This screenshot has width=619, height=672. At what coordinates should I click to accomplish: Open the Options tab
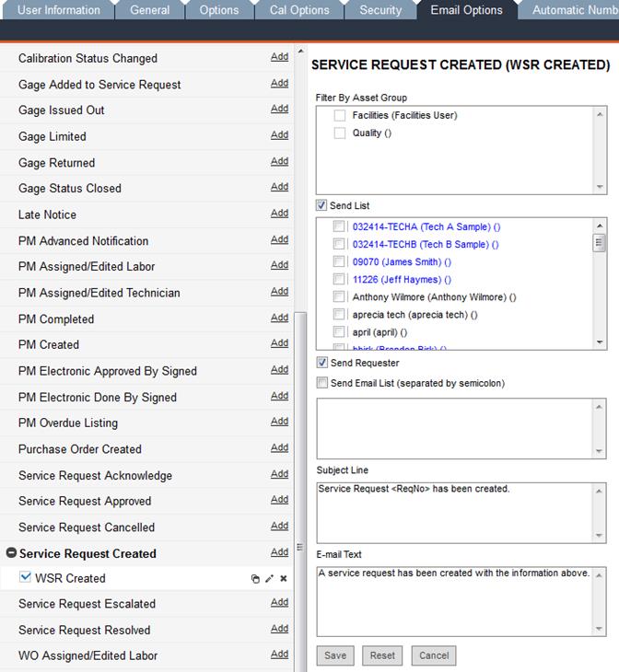pos(219,10)
